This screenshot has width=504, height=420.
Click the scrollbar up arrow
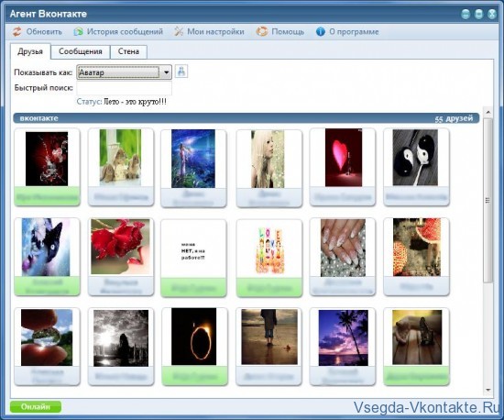(x=488, y=112)
